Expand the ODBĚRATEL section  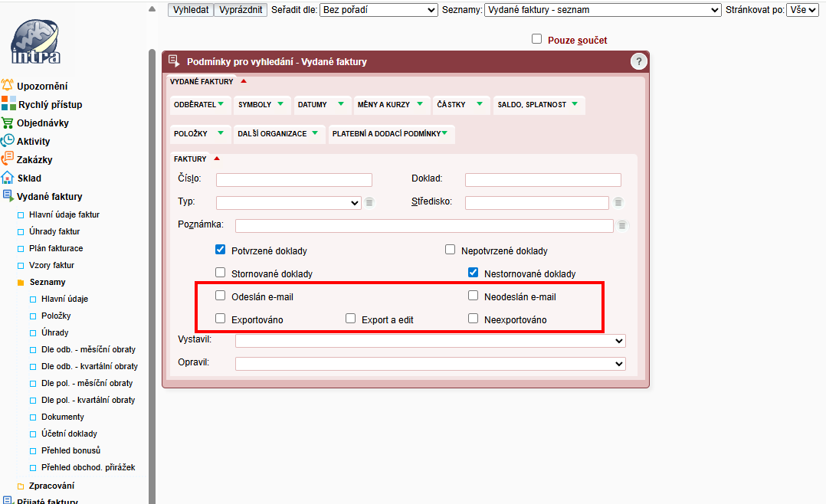tap(198, 105)
